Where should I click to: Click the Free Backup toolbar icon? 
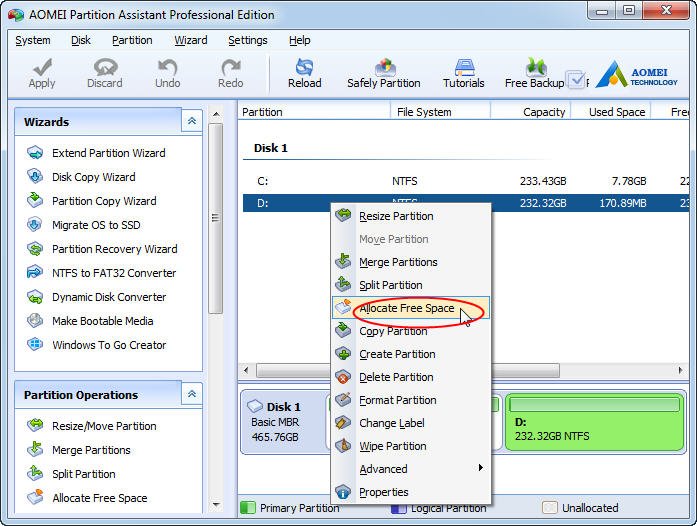point(537,67)
